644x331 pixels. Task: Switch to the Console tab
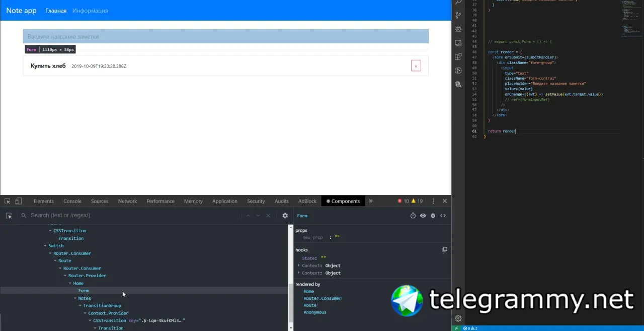[x=72, y=201]
